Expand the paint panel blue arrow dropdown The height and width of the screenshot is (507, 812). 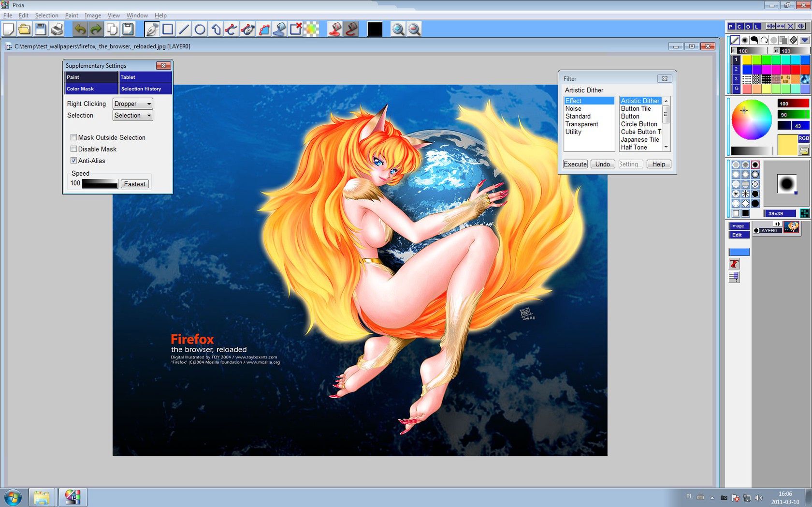pyautogui.click(x=805, y=40)
